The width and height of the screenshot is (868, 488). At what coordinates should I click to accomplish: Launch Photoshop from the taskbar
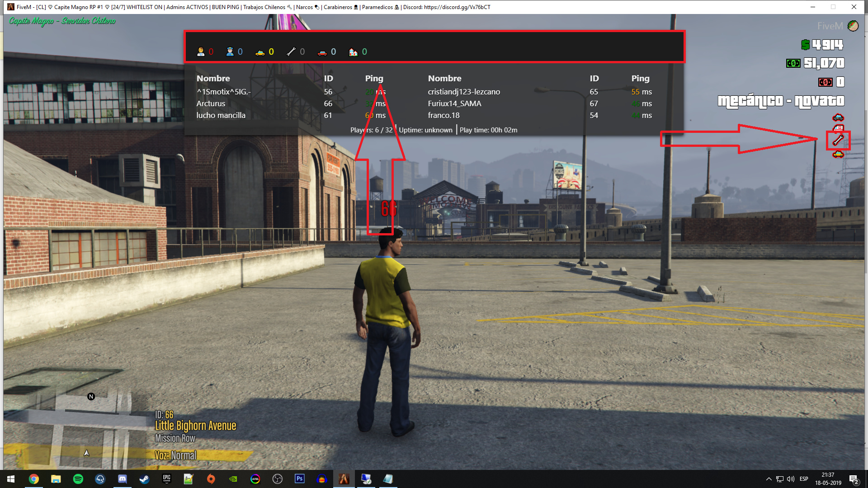click(x=299, y=479)
